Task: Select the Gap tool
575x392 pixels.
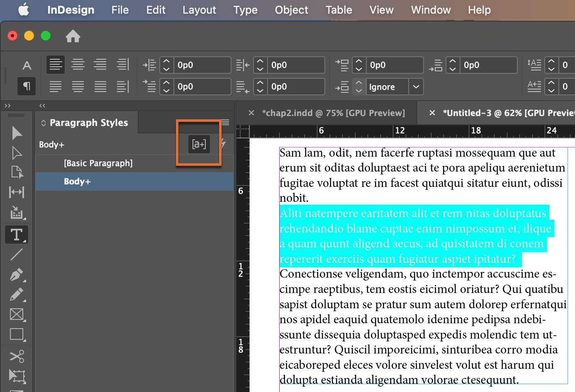Action: tap(16, 192)
